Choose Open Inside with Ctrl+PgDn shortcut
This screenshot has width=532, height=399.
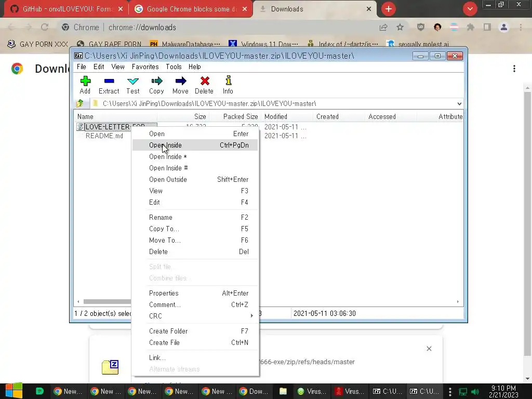(195, 145)
